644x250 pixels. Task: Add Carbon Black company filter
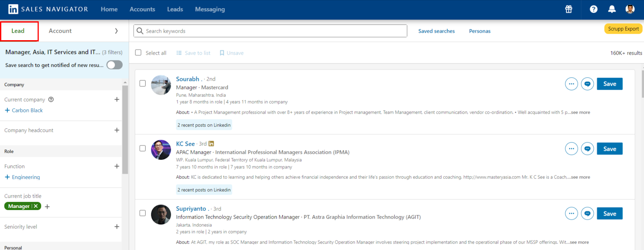pos(24,111)
